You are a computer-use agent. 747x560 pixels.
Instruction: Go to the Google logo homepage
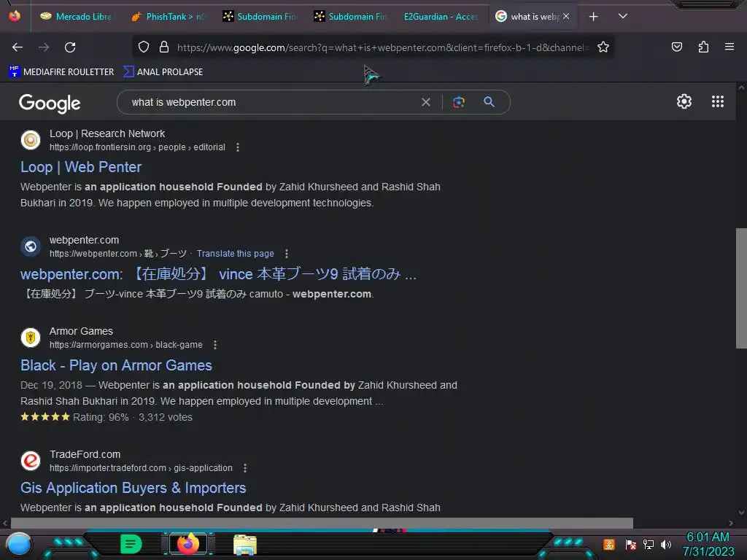(50, 103)
